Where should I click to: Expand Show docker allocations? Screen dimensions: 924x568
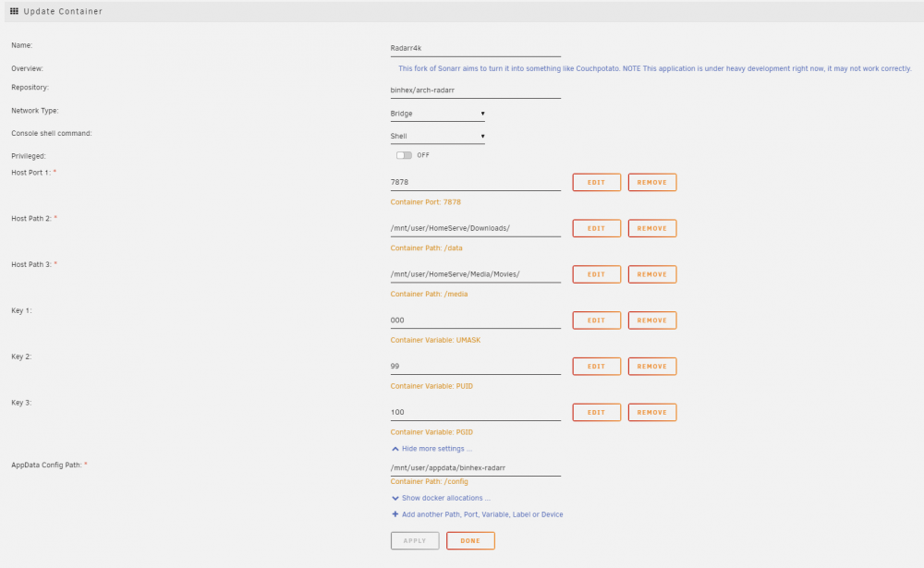coord(445,499)
